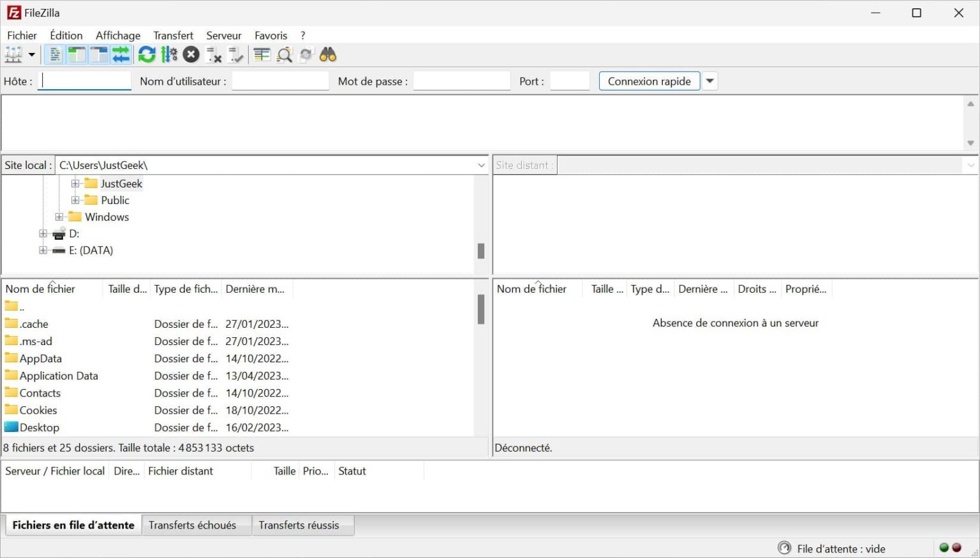Viewport: 980px width, 558px height.
Task: Refresh the file and folder lists
Action: click(147, 55)
